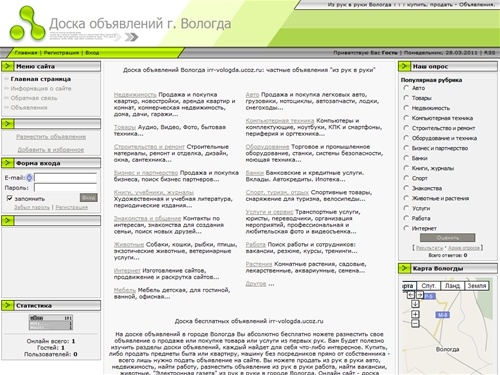Pan the map down with the arrow
The width and height of the screenshot is (500, 375).
pos(415,304)
